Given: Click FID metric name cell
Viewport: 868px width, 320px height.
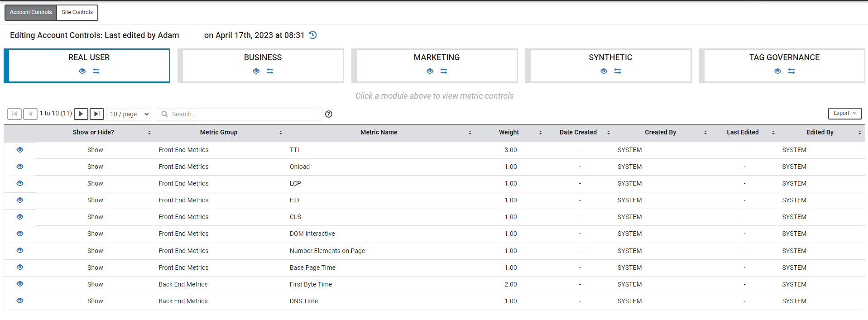Looking at the screenshot, I should pos(294,200).
